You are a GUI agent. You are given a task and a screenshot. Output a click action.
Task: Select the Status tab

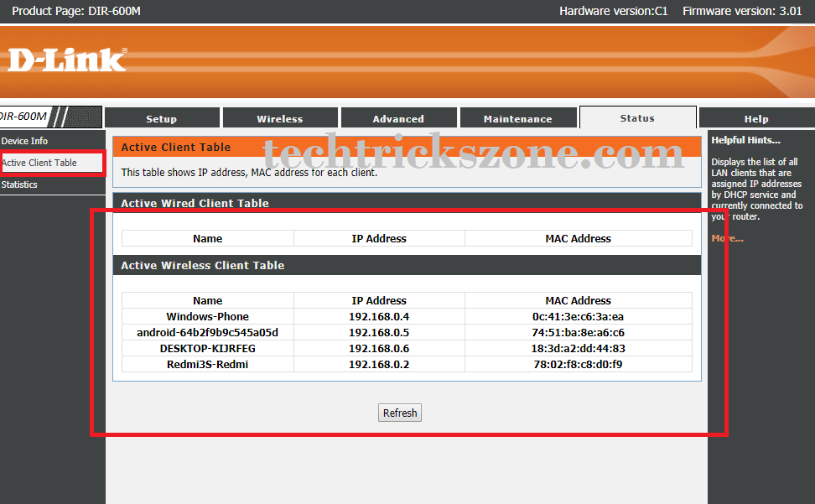point(637,118)
